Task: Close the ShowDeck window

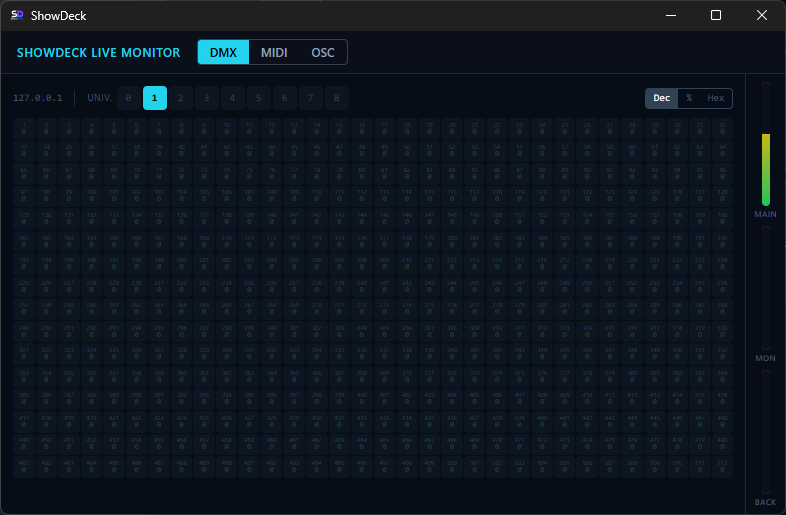Action: click(761, 16)
